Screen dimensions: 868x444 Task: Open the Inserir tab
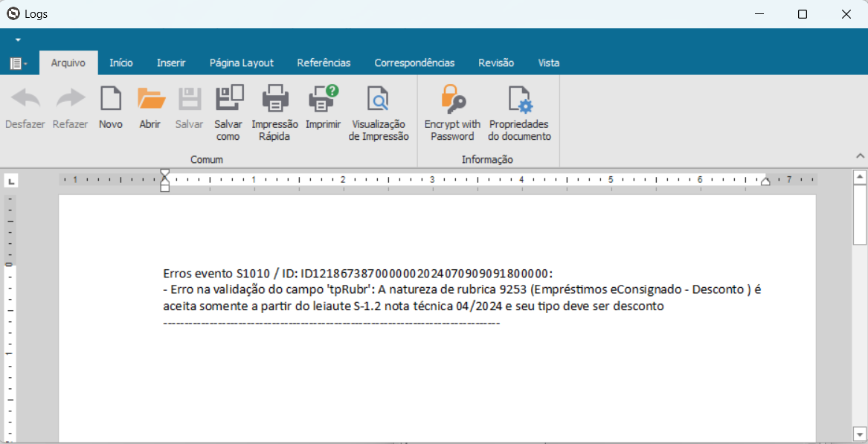point(171,63)
